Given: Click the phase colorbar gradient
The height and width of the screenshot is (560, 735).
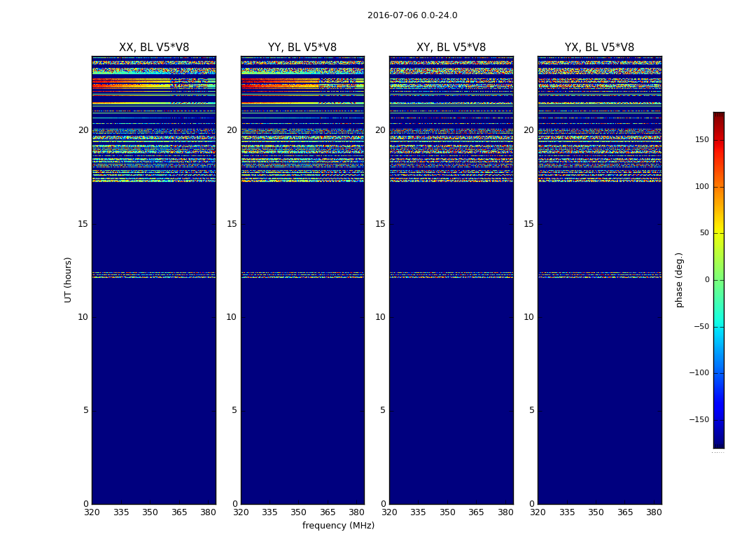Looking at the screenshot, I should click(719, 280).
